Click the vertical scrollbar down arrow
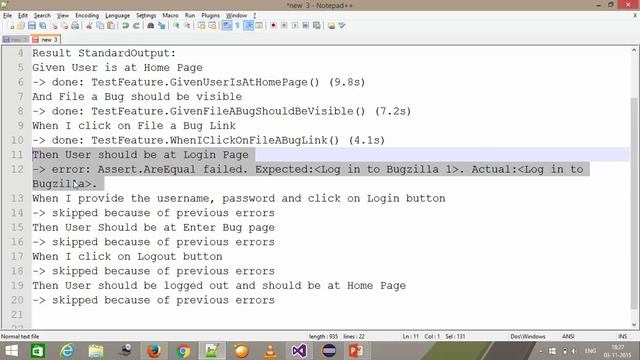The image size is (640, 360). coord(634,325)
